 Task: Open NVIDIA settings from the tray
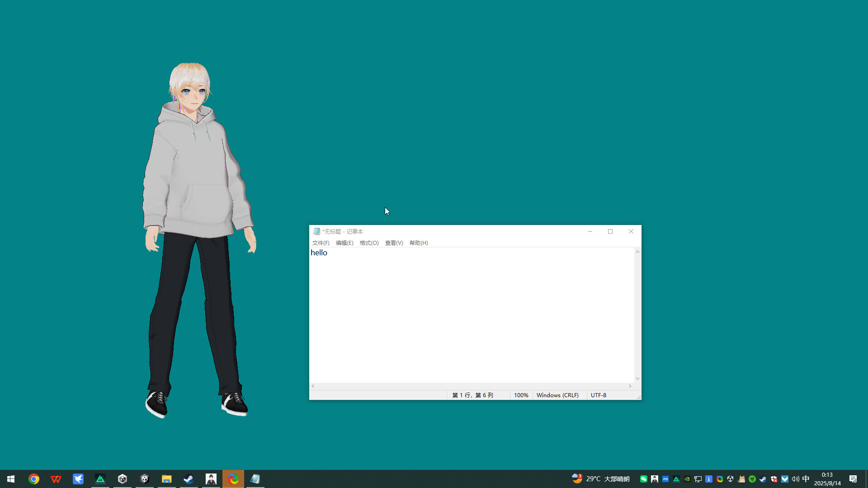[x=687, y=479]
